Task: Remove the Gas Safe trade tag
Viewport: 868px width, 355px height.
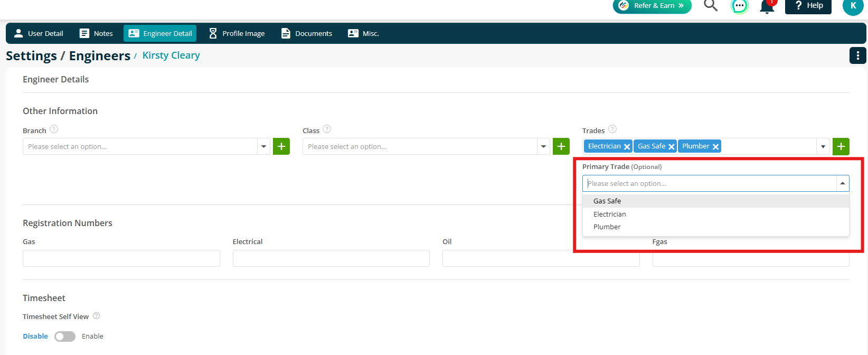Action: click(672, 147)
